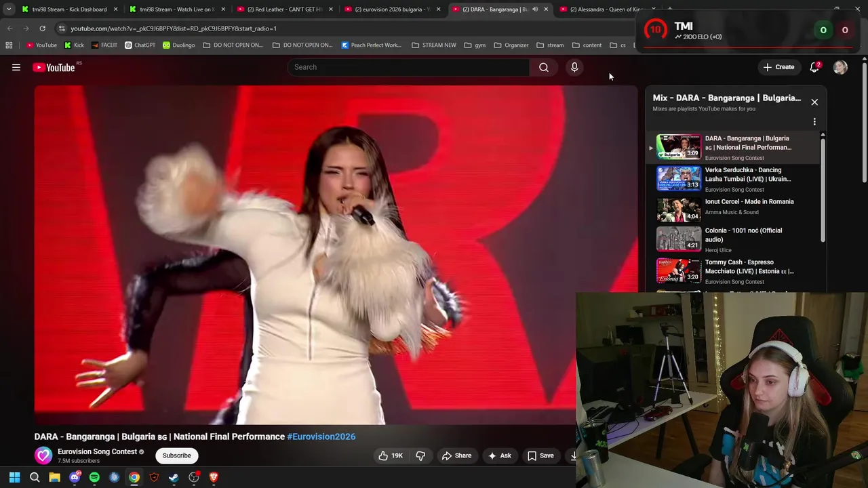Dislike the video with thumbs down
The image size is (868, 488).
[x=420, y=455]
